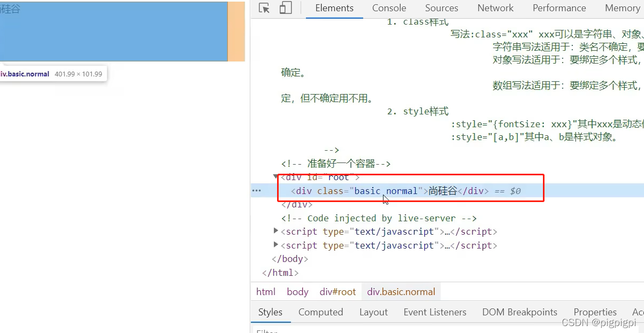Click div#root in the breadcrumb bar
644x333 pixels.
[338, 291]
